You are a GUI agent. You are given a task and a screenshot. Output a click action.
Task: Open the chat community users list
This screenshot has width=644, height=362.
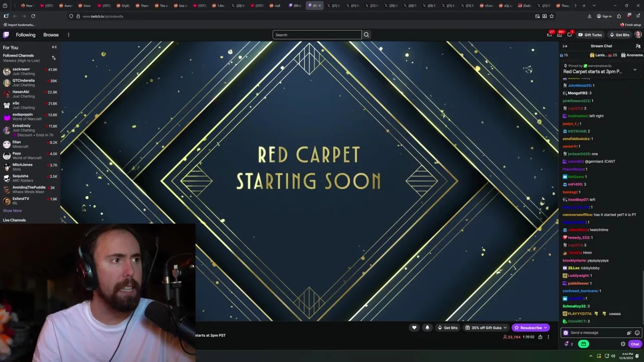click(638, 46)
